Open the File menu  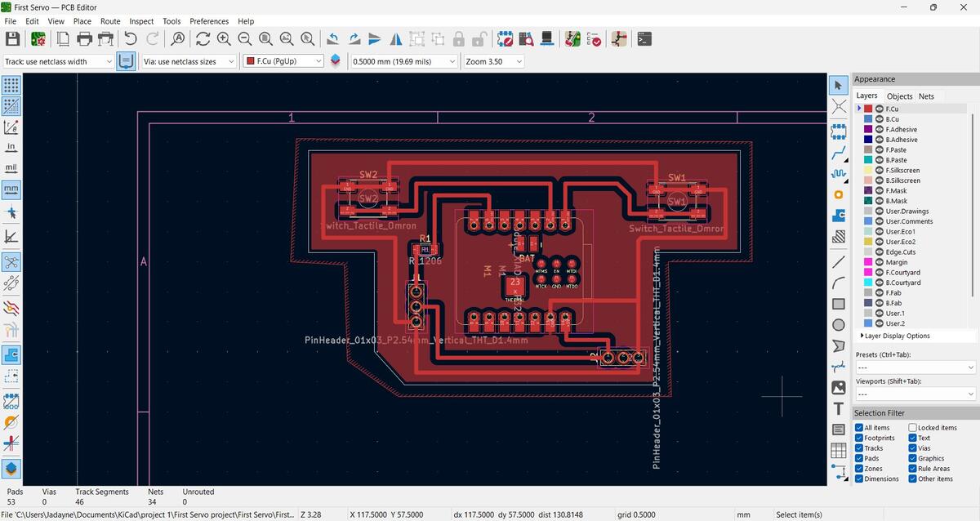click(11, 21)
